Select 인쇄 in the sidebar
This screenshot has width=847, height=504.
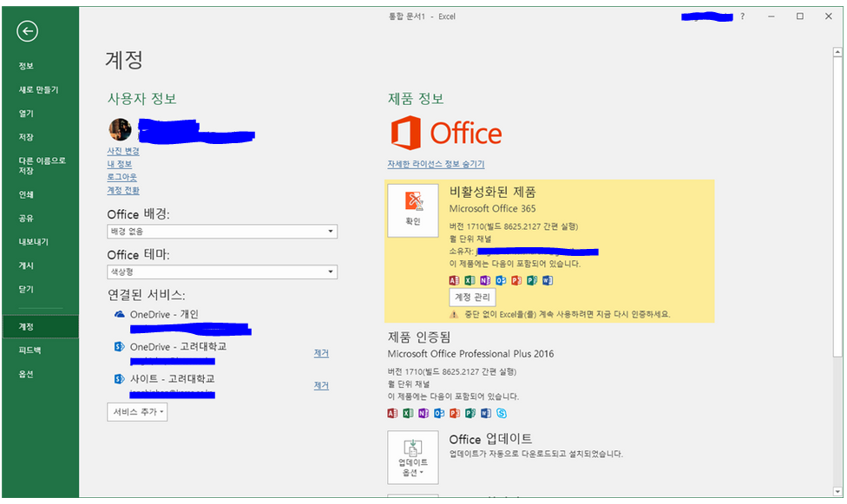coord(26,194)
